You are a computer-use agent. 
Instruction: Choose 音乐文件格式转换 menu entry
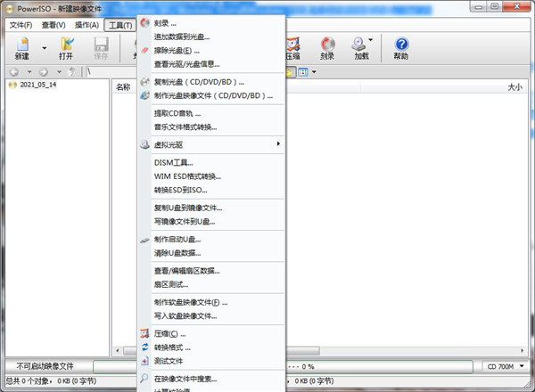pyautogui.click(x=211, y=127)
